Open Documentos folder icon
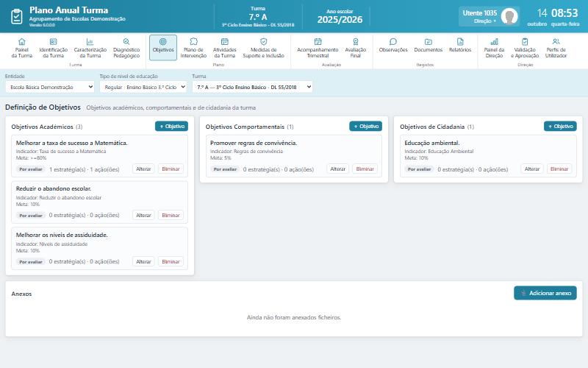This screenshot has width=588, height=368. (429, 41)
